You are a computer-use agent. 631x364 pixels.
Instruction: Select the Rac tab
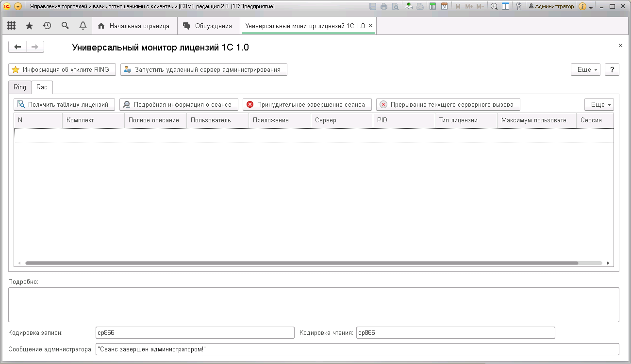pos(42,87)
